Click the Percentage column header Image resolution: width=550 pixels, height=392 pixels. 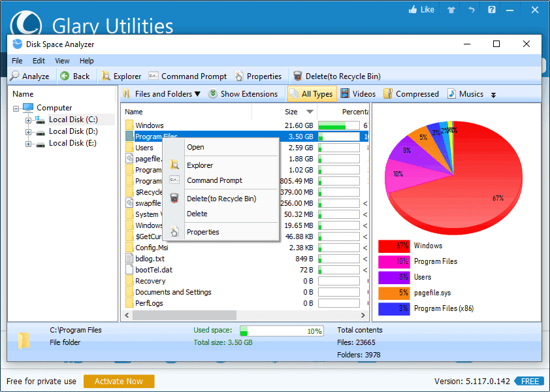point(343,112)
